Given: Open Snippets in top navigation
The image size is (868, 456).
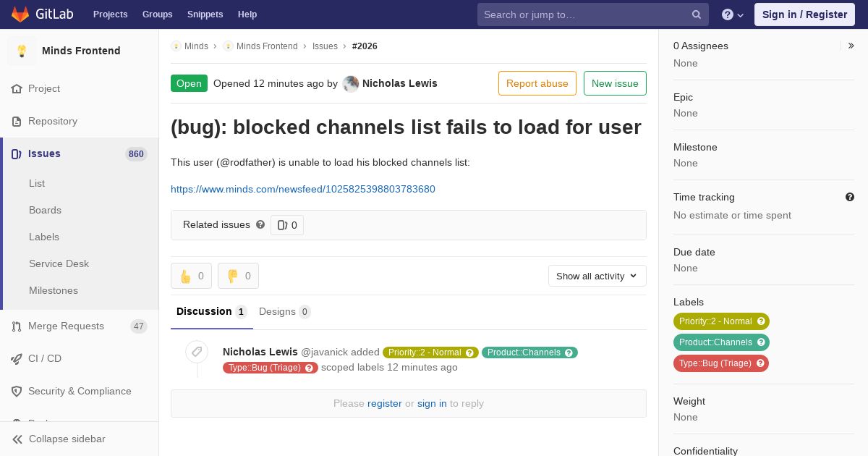Looking at the screenshot, I should click(x=205, y=14).
